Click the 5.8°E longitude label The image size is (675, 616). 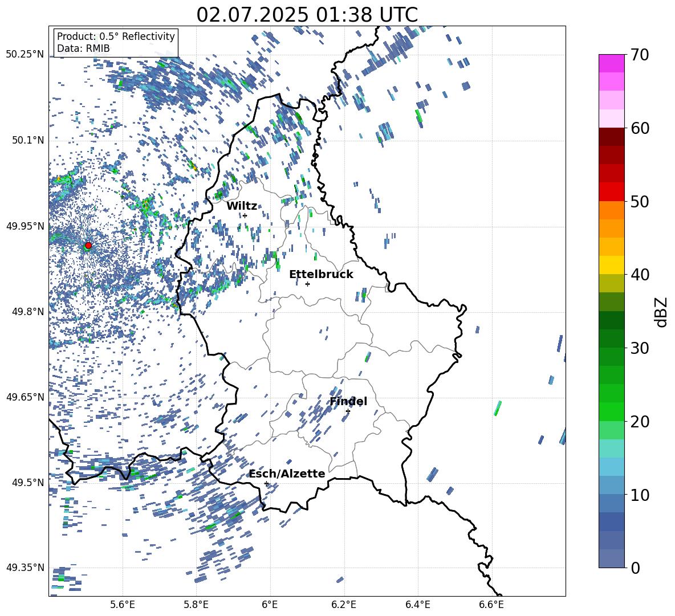coord(196,605)
